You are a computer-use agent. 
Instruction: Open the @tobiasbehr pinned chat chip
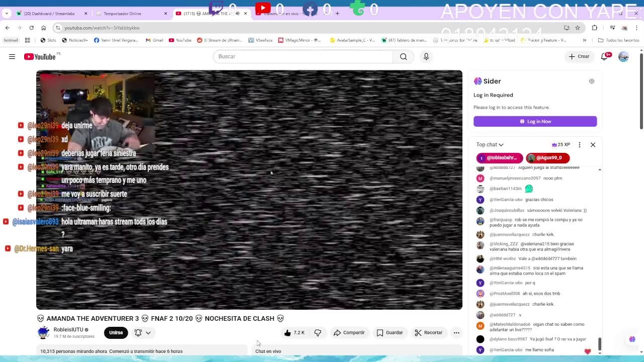click(x=500, y=158)
